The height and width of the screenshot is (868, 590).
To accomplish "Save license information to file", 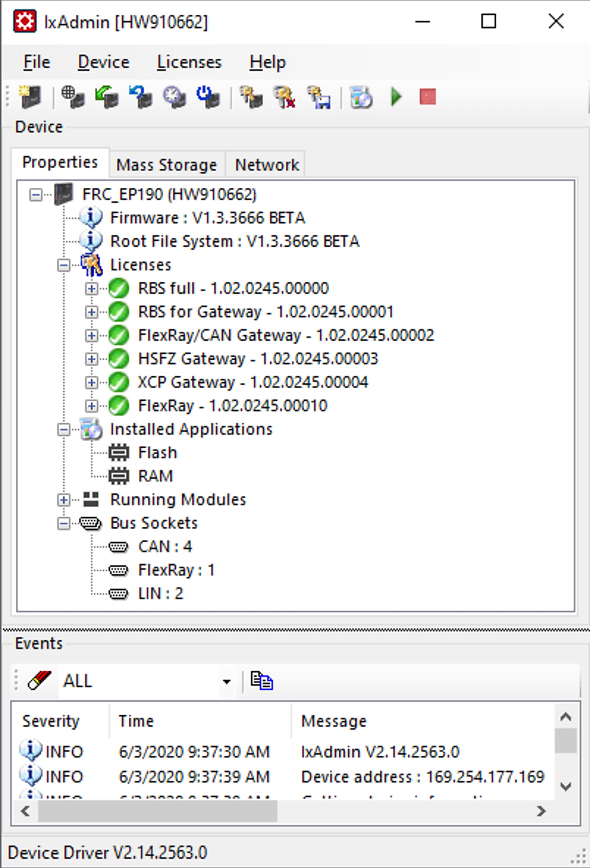I will click(x=319, y=97).
